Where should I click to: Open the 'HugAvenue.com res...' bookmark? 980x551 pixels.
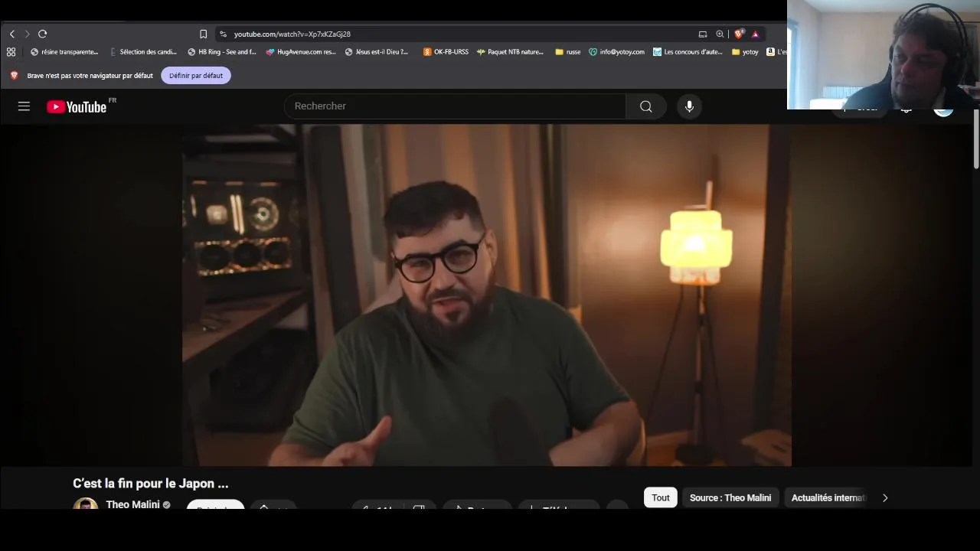pyautogui.click(x=301, y=52)
